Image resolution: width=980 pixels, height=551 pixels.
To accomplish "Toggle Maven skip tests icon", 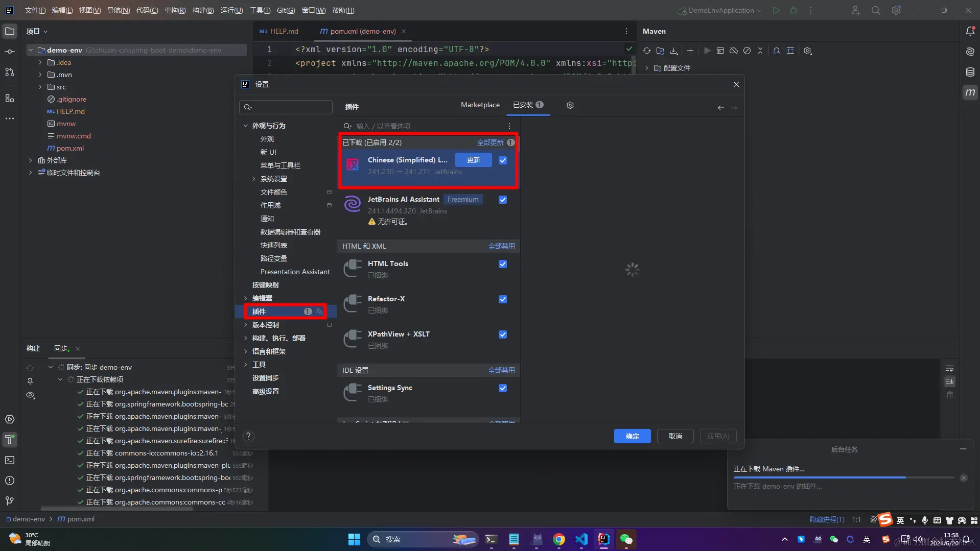I will (747, 51).
